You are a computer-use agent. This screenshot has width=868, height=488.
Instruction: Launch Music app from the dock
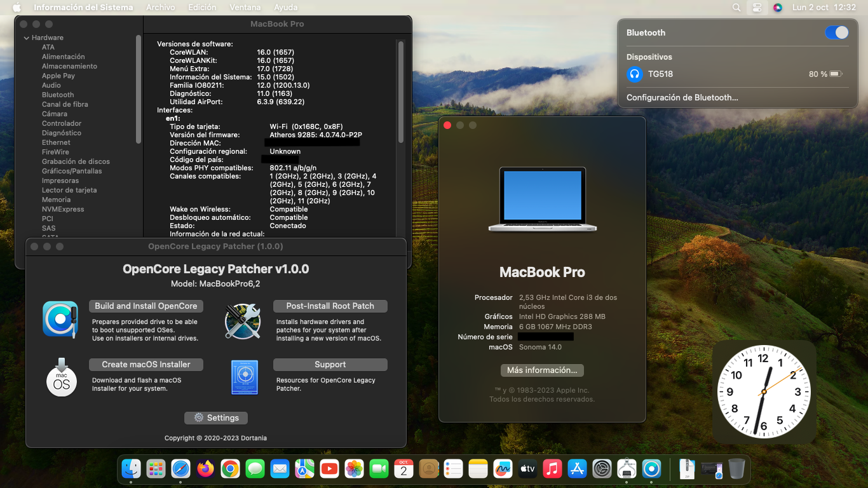pos(552,469)
